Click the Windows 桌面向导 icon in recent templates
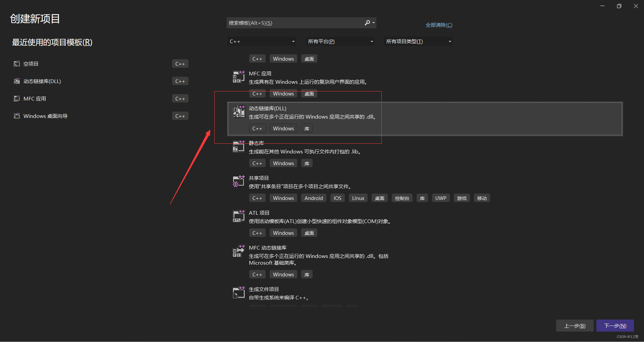Image resolution: width=644 pixels, height=342 pixels. coord(17,116)
